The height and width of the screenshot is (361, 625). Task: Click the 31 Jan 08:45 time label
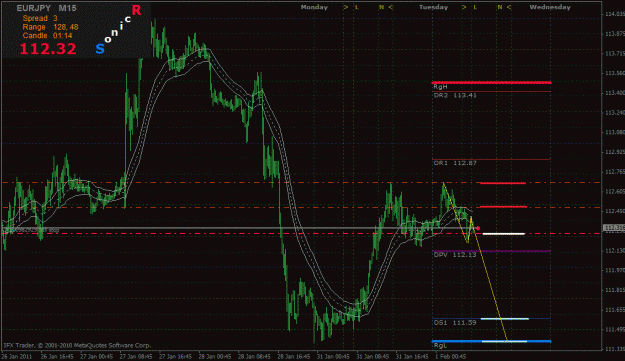click(x=373, y=357)
